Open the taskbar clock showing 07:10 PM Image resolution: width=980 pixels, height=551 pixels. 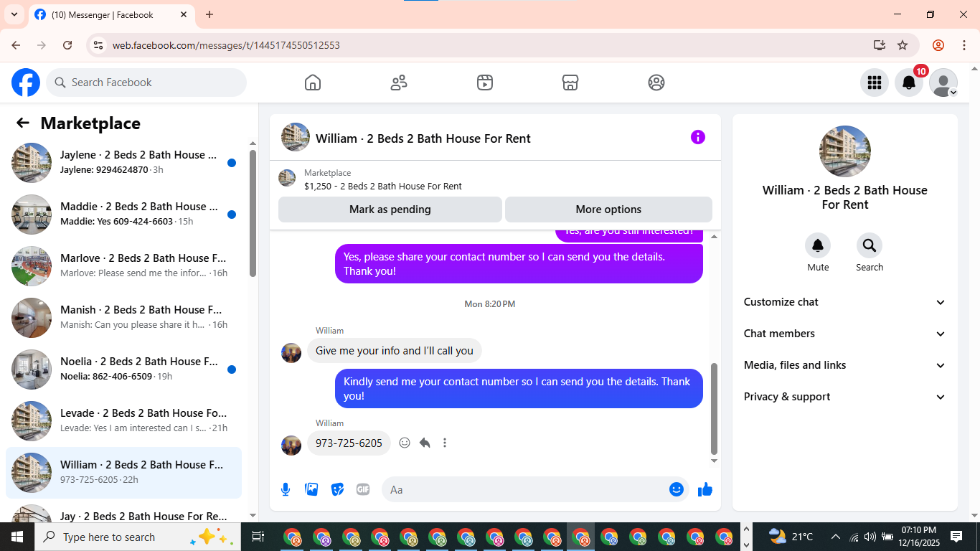(x=918, y=537)
